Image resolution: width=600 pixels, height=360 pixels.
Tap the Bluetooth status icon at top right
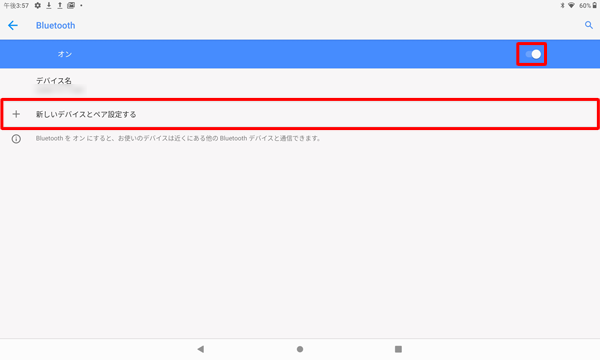(x=562, y=5)
